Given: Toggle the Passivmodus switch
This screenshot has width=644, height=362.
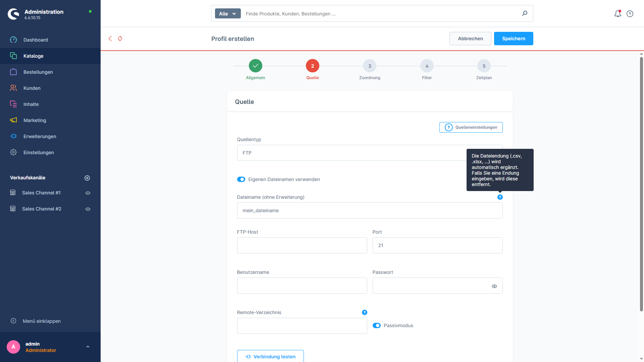Looking at the screenshot, I should pyautogui.click(x=377, y=325).
